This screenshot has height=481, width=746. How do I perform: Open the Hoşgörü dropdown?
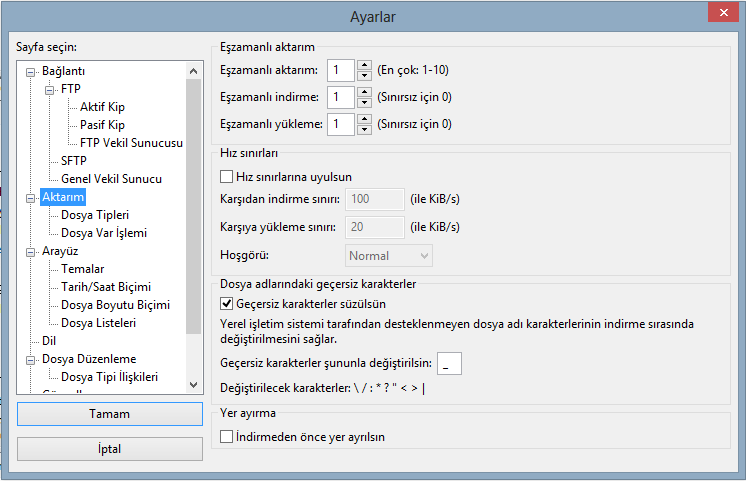coord(388,256)
